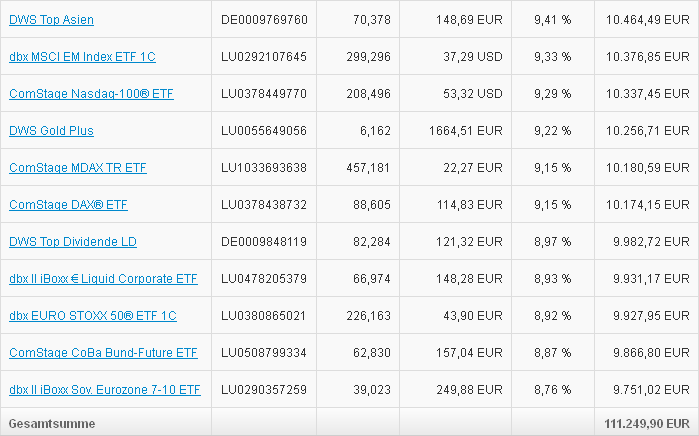
Task: Click the price 22,27 EUR
Action: [x=473, y=168]
